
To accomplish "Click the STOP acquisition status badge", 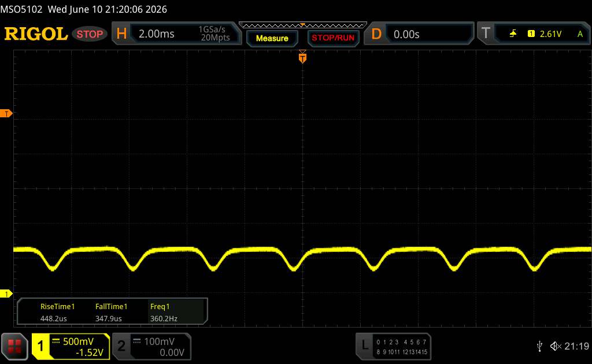I will (x=90, y=34).
